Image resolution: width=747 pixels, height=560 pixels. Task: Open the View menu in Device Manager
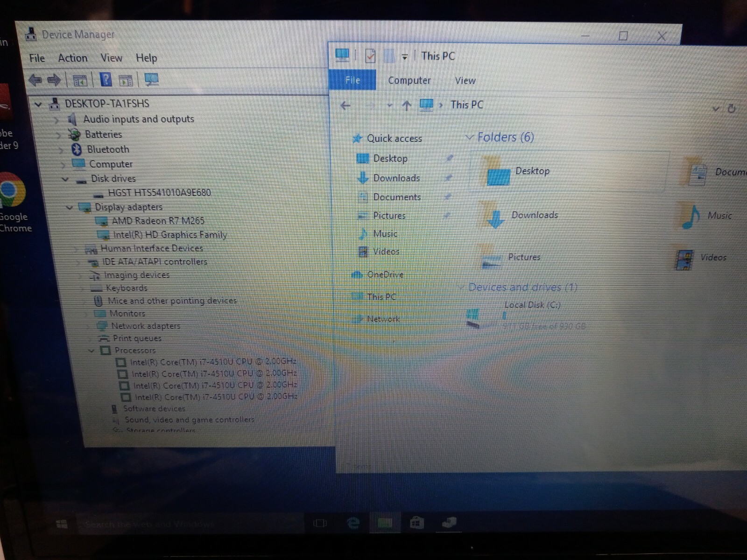click(112, 58)
